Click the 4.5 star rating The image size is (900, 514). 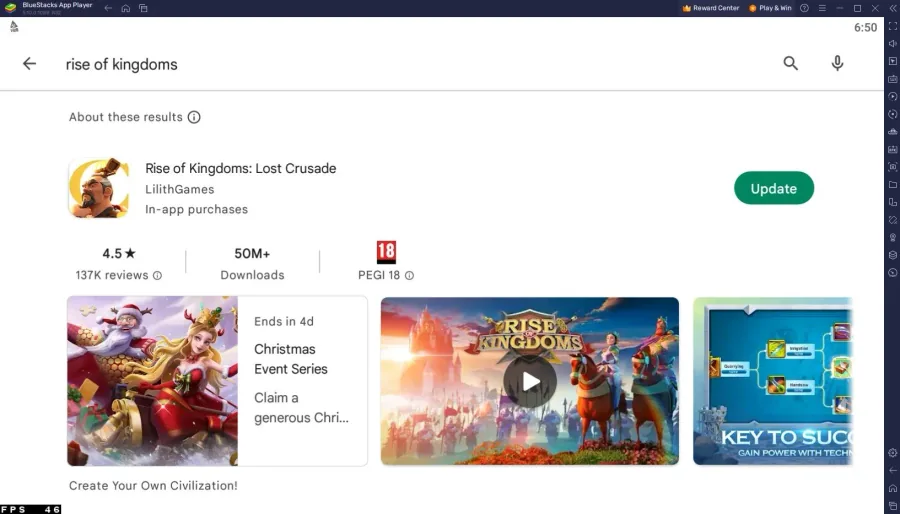(119, 254)
